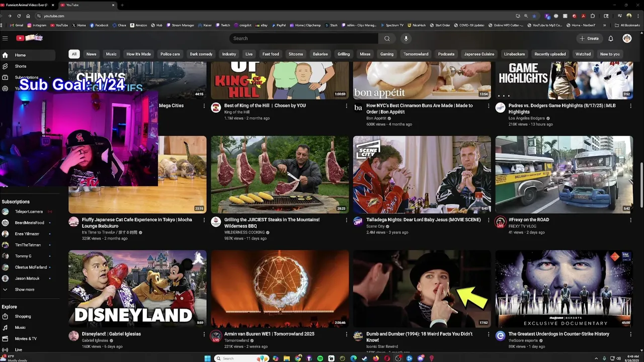Open a new browser tab
644x362 pixels.
(x=122, y=5)
